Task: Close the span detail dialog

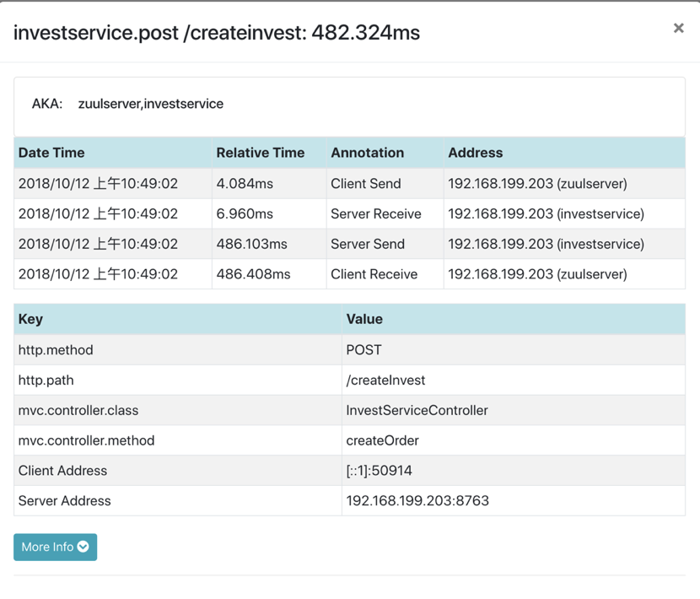Action: [x=679, y=28]
